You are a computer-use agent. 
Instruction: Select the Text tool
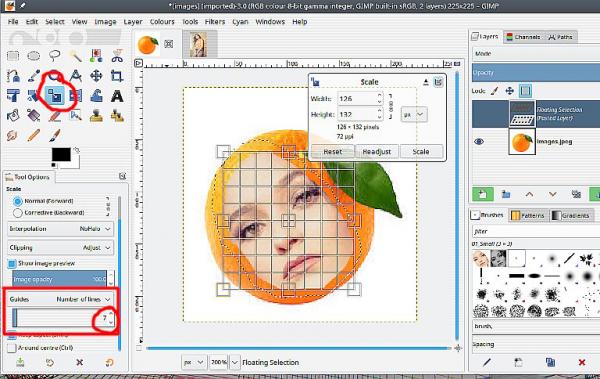(x=117, y=96)
